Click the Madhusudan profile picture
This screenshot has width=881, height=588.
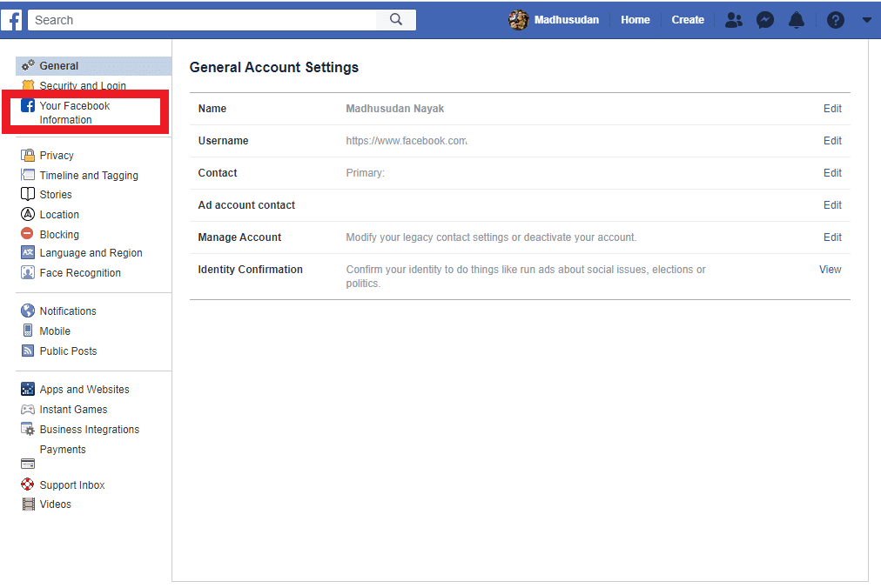pos(519,20)
